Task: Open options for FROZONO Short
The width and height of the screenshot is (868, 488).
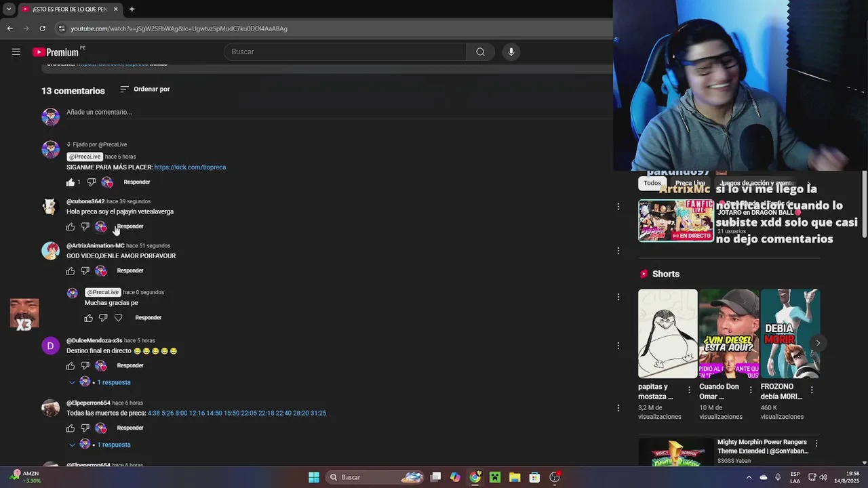Action: pos(812,390)
